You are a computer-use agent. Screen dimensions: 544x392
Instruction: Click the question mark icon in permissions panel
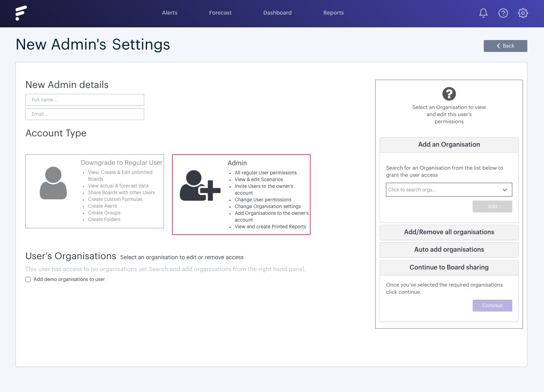pos(449,94)
